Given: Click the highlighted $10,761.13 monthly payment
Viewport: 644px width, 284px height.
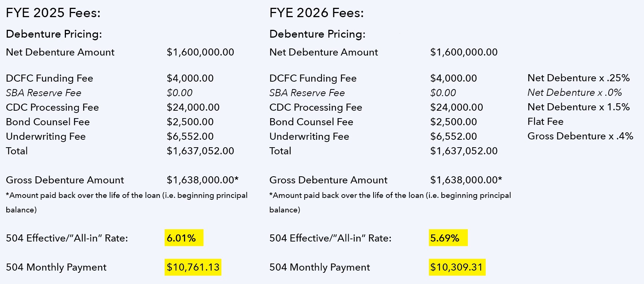Looking at the screenshot, I should pyautogui.click(x=193, y=267).
